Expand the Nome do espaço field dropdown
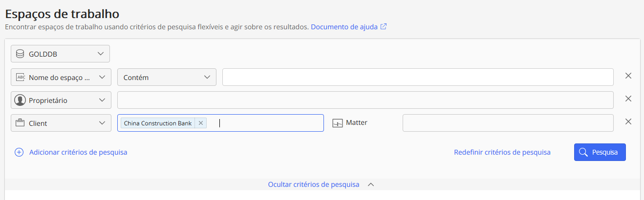Image resolution: width=644 pixels, height=200 pixels. click(x=102, y=77)
